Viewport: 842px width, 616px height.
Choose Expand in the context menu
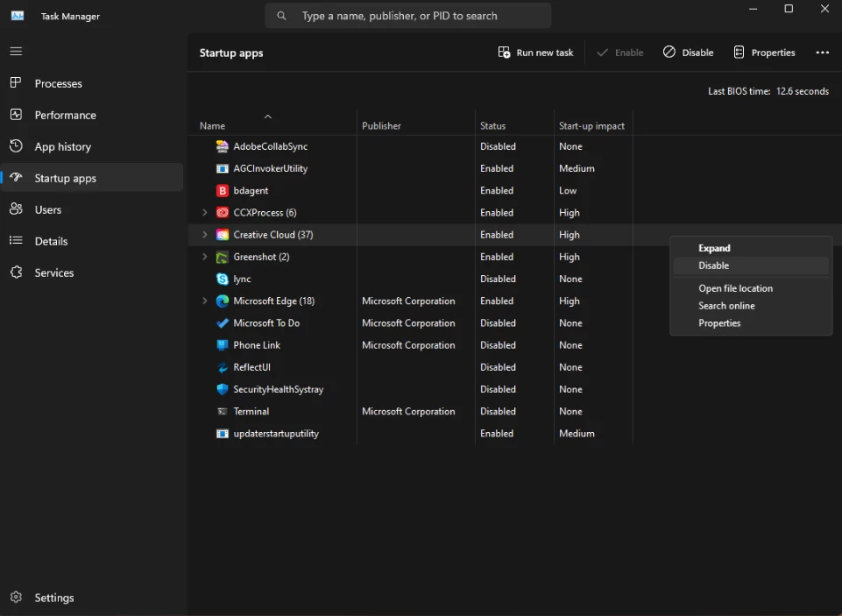point(751,248)
